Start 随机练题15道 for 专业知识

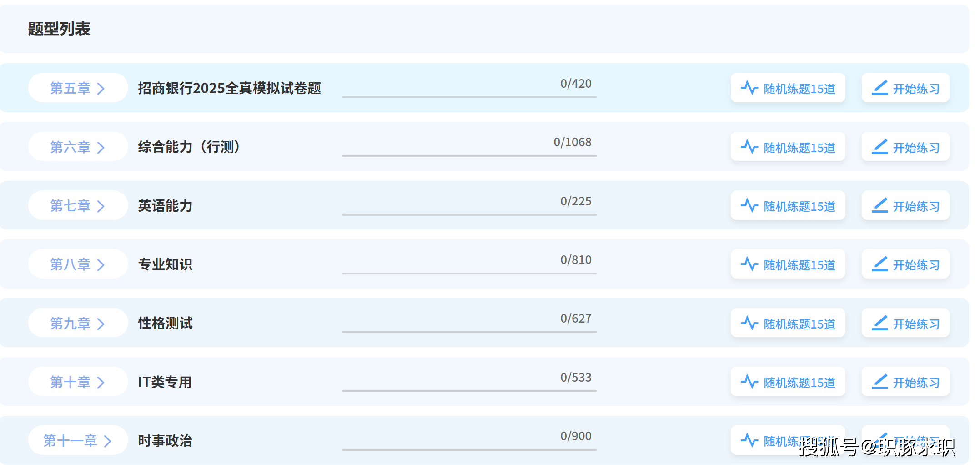788,264
